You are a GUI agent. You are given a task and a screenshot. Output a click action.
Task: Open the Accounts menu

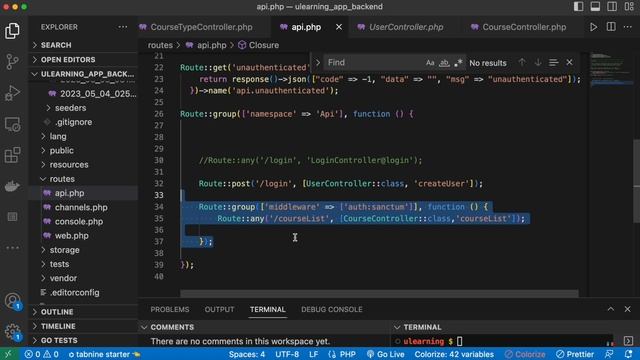tap(12, 301)
